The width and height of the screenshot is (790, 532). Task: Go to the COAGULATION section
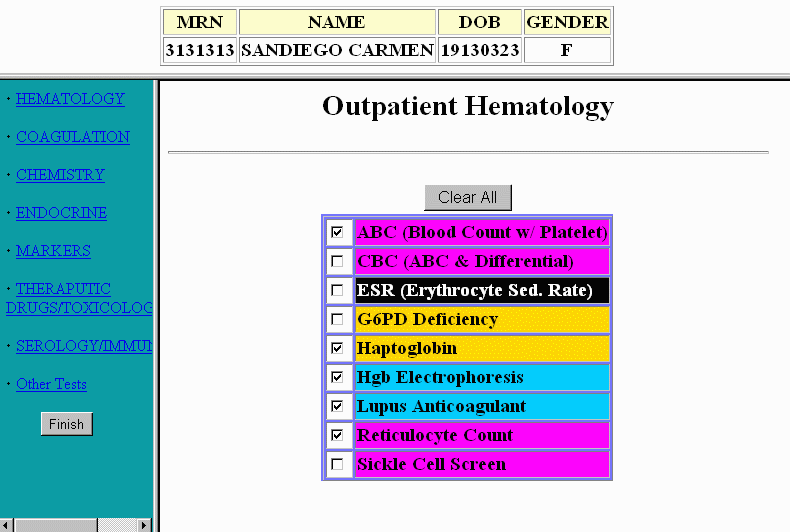tap(72, 137)
